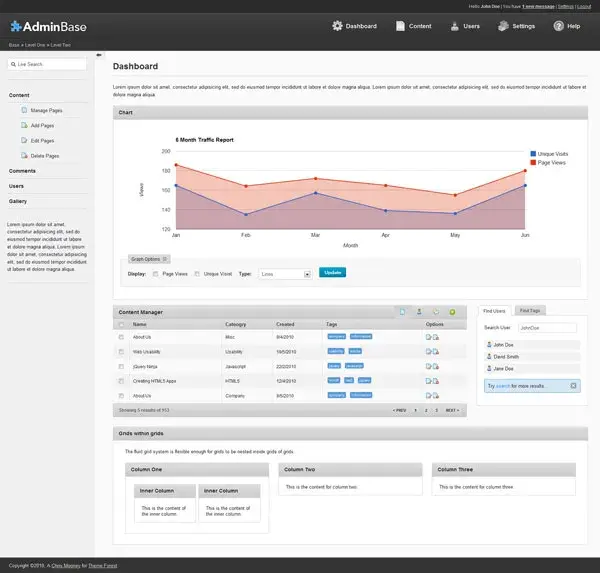Check the box for jQuery Ninja row
Screen dimensions: 600x573
[x=121, y=366]
